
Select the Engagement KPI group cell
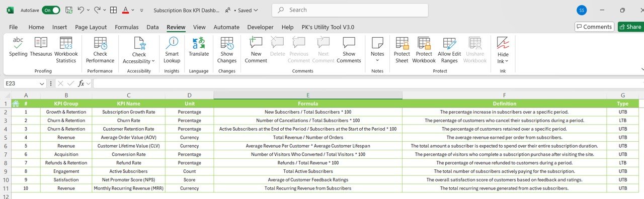(66, 171)
